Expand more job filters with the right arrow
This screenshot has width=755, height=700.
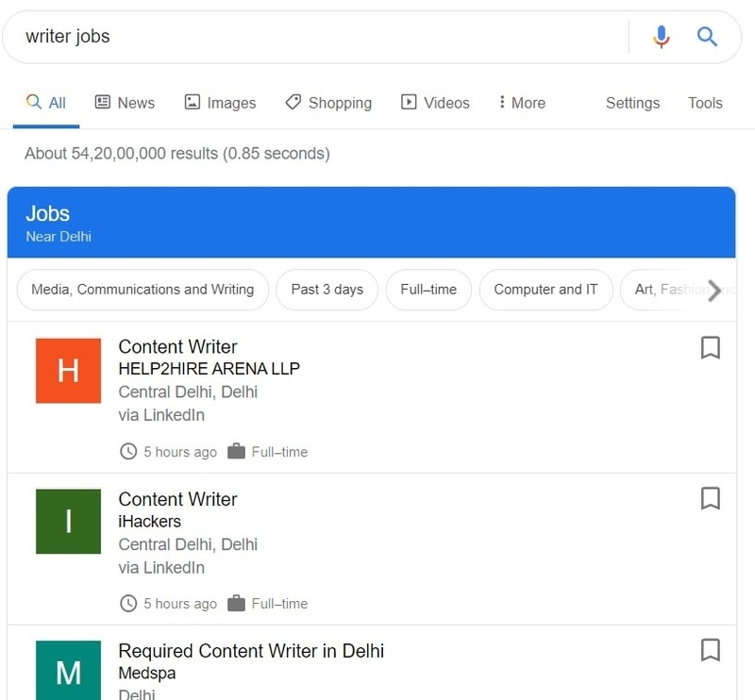point(716,290)
